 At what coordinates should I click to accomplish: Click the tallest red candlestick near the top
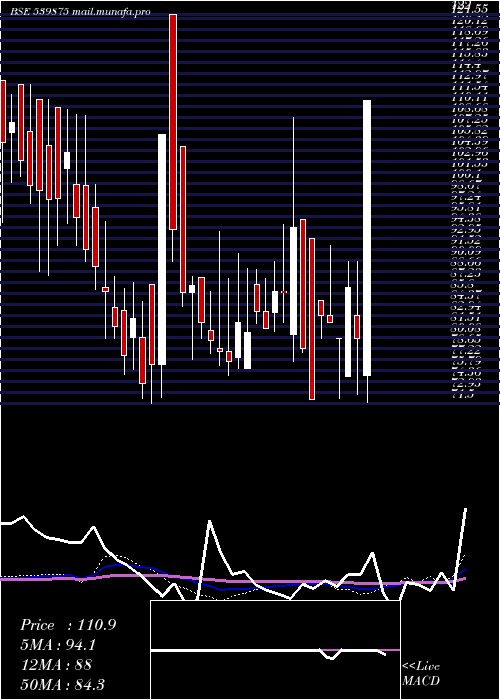173,122
